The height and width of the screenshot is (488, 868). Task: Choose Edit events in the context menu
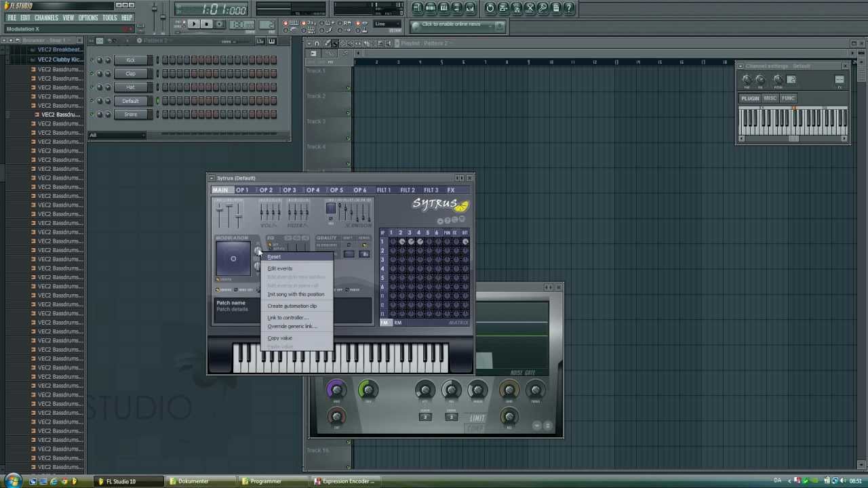pos(297,268)
